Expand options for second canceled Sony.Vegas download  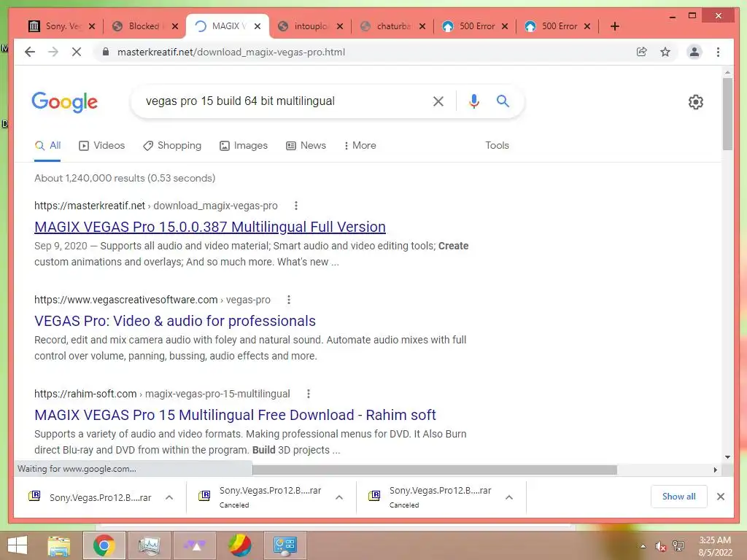(x=339, y=497)
